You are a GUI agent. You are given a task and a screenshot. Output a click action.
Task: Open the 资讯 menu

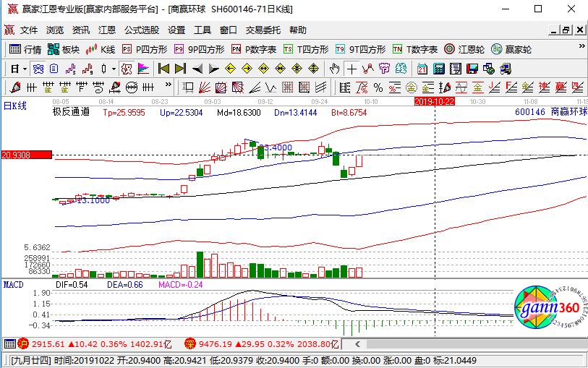81,30
